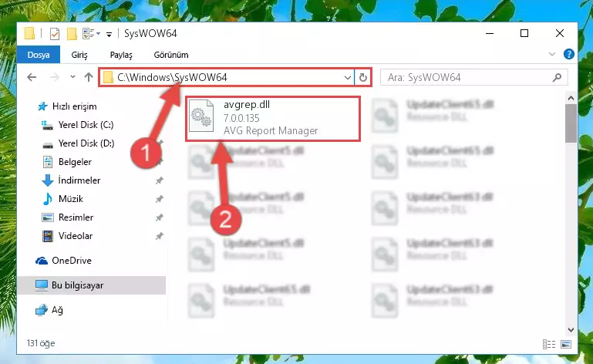This screenshot has width=593, height=364.
Task: Go up one folder with the up arrow
Action: tap(89, 77)
